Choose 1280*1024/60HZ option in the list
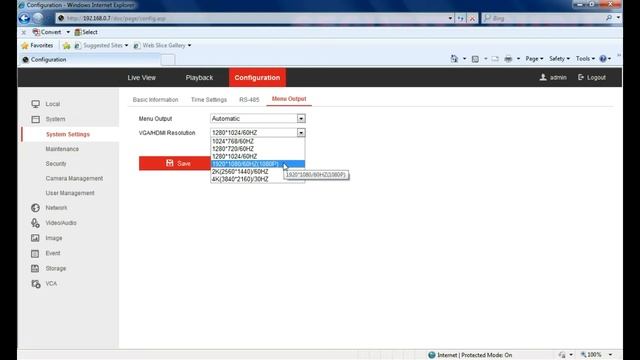The height and width of the screenshot is (360, 640). 258,156
